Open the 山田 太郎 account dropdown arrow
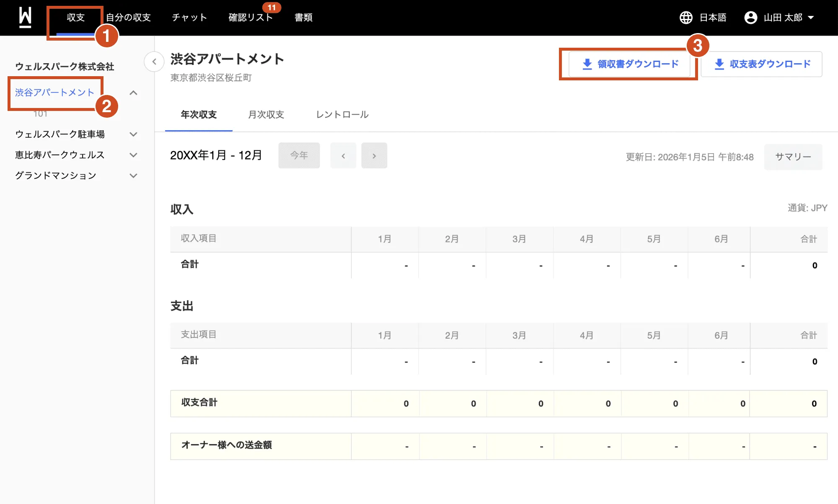The height and width of the screenshot is (504, 838). tap(811, 18)
